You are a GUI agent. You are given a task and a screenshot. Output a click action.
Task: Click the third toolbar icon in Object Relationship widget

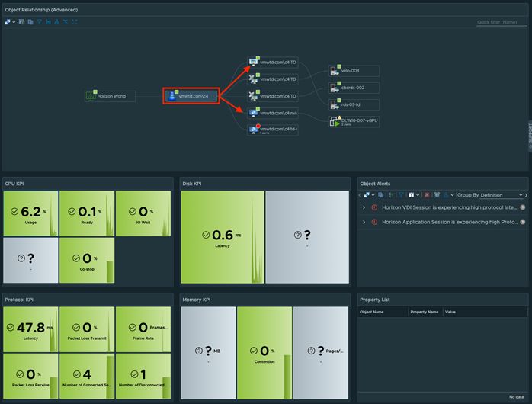30,22
